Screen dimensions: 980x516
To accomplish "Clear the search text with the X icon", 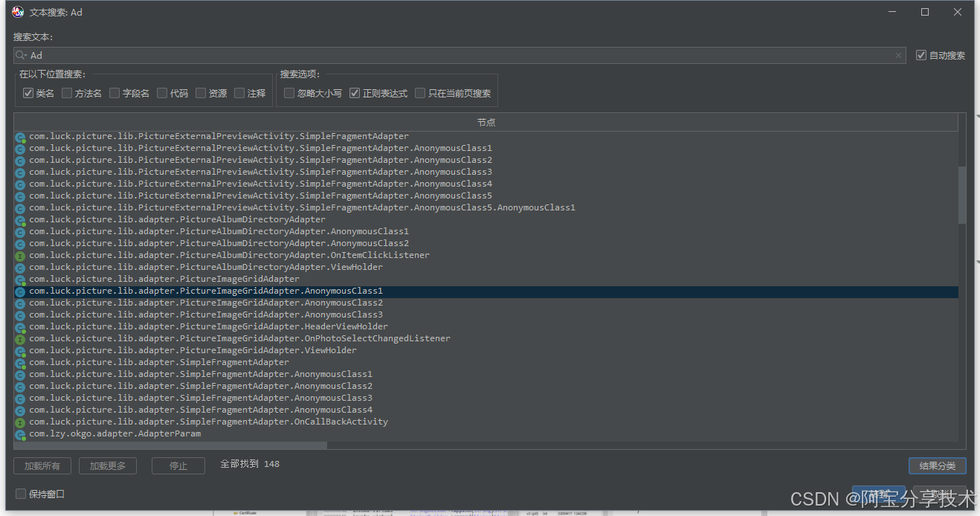I will click(x=899, y=55).
